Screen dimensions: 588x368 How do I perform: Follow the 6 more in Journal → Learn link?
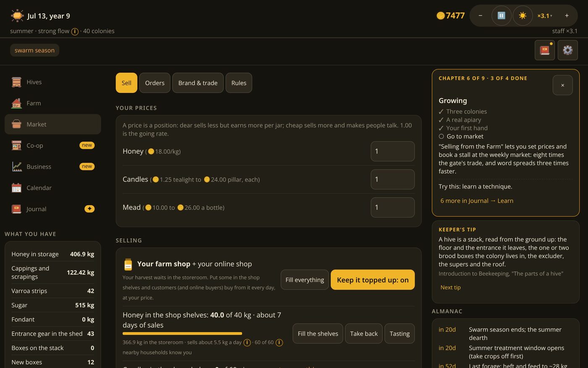477,201
